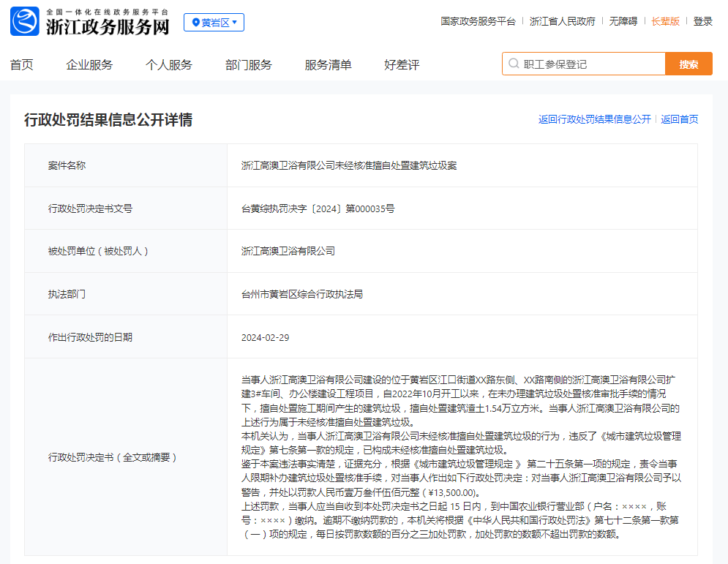Click the 行政处罚决定书文号 label
Image resolution: width=728 pixels, height=564 pixels.
pyautogui.click(x=90, y=208)
